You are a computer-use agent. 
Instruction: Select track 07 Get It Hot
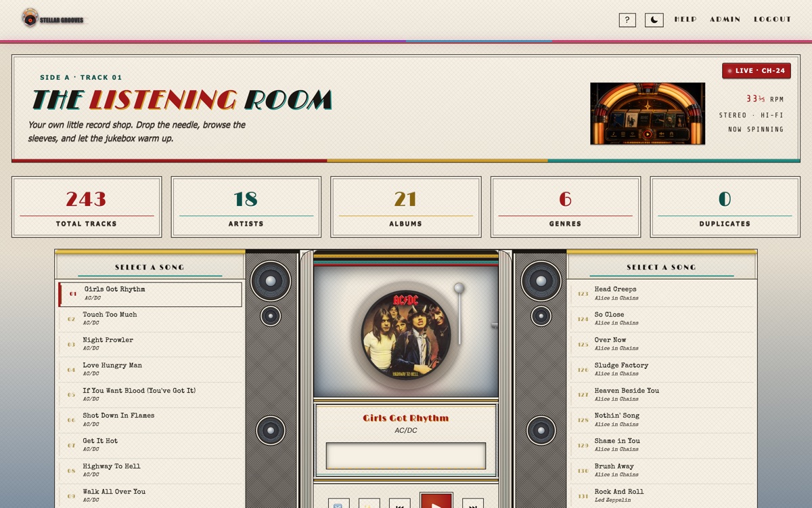tap(150, 445)
